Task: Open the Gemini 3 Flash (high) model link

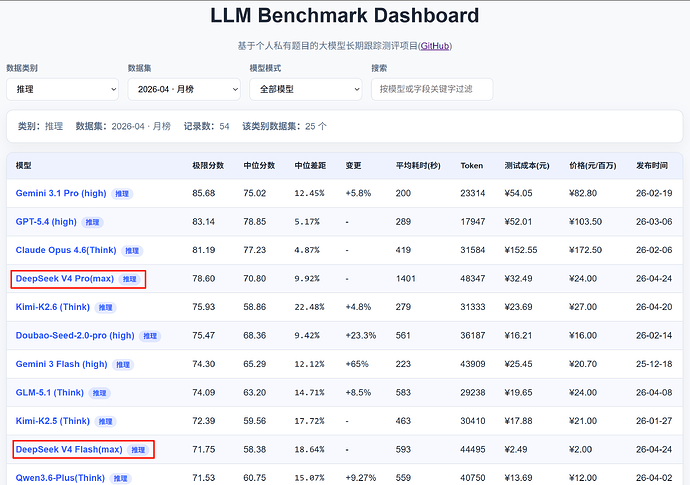Action: [62, 364]
